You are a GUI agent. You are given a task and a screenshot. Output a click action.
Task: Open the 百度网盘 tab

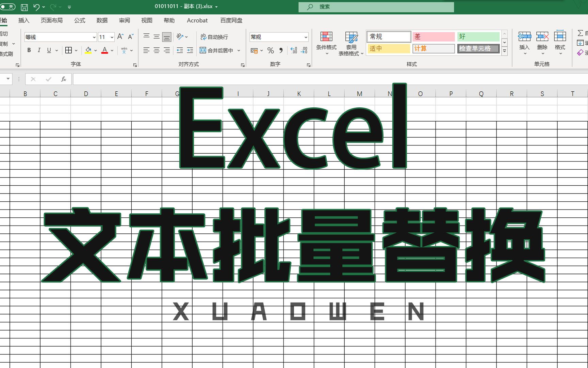pyautogui.click(x=231, y=20)
